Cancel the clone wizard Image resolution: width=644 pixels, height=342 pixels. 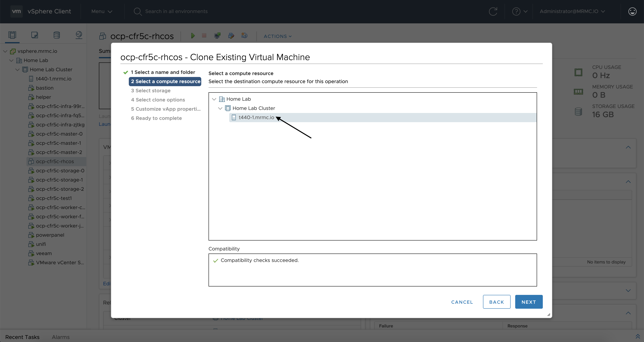(462, 302)
